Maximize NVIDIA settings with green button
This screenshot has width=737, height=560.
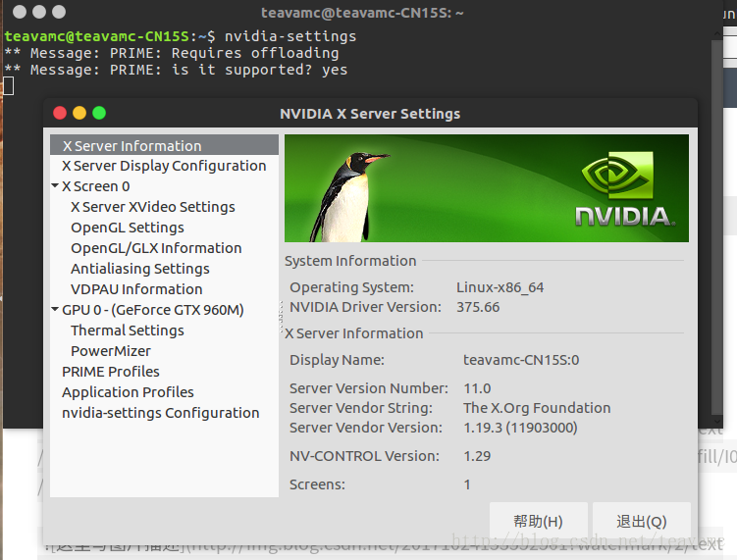(99, 113)
